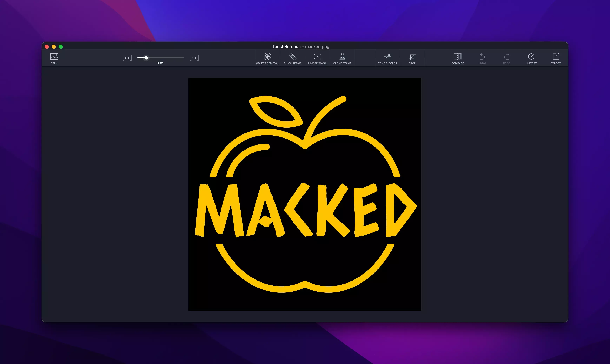Screen dimensions: 610x364
Task: Choose the Clone Stamp tool
Action: pos(342,57)
